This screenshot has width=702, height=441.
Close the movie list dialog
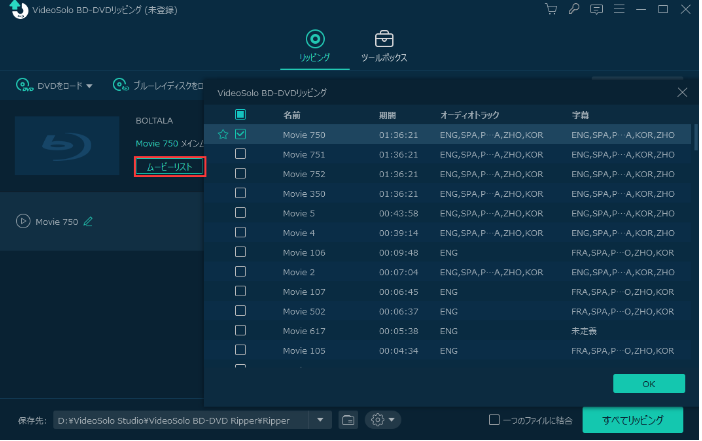(x=682, y=92)
